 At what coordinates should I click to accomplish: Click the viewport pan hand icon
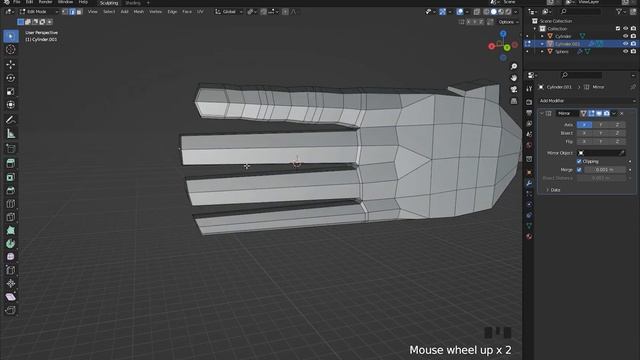point(514,78)
